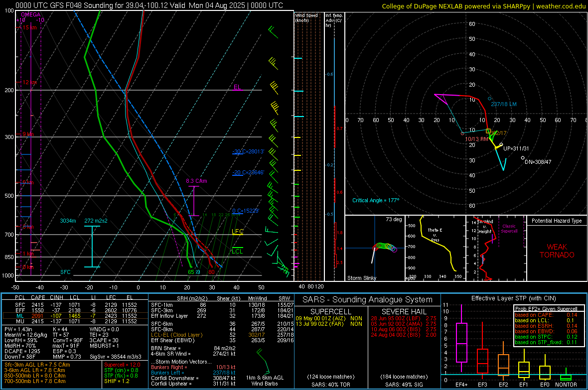This screenshot has width=588, height=390.
Task: Select the 05 Jun 92 00Z (AMA) hail analogue
Action: [x=404, y=324]
